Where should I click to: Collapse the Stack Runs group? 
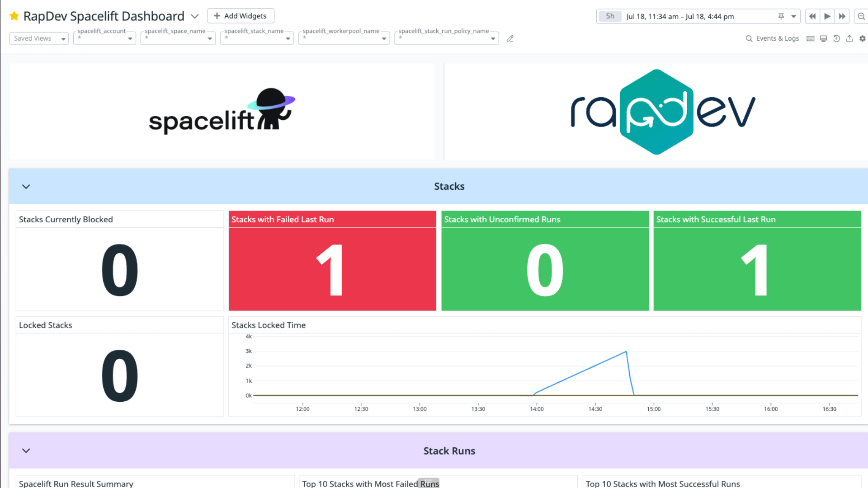click(26, 451)
